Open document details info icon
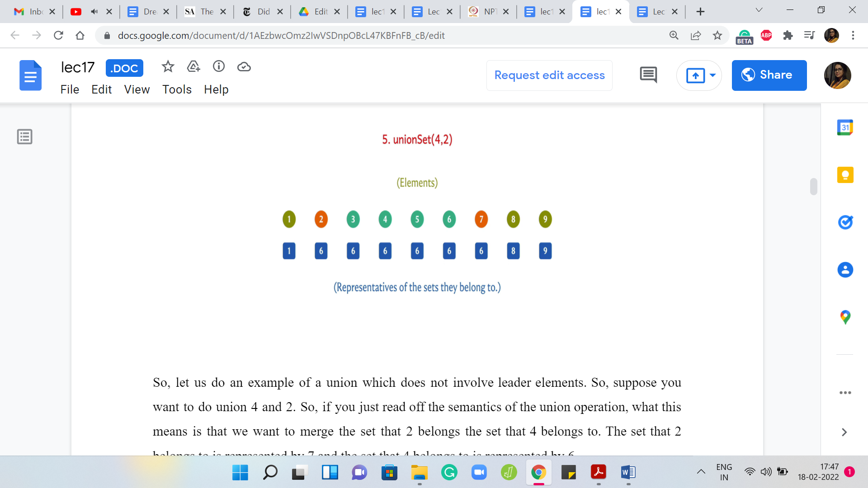This screenshot has height=488, width=868. pos(219,67)
